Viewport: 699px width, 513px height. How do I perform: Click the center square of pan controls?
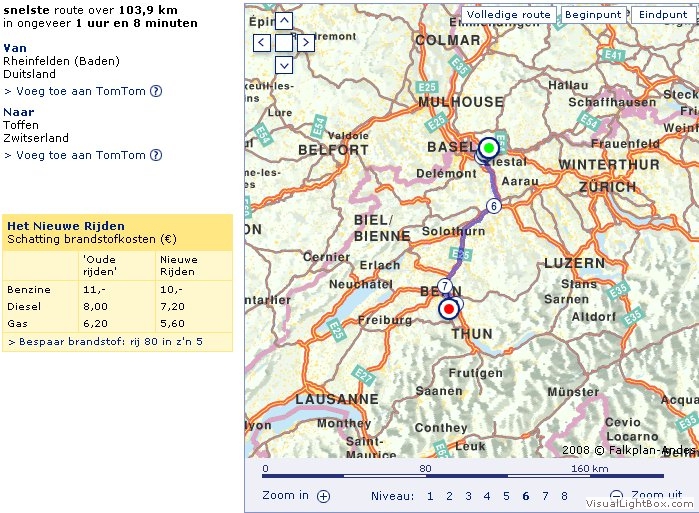pos(284,43)
